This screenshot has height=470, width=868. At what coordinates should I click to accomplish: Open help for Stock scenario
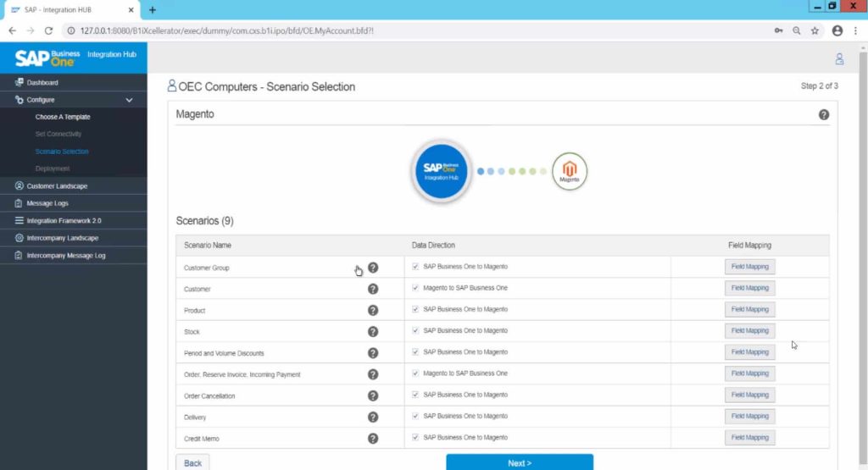point(373,332)
